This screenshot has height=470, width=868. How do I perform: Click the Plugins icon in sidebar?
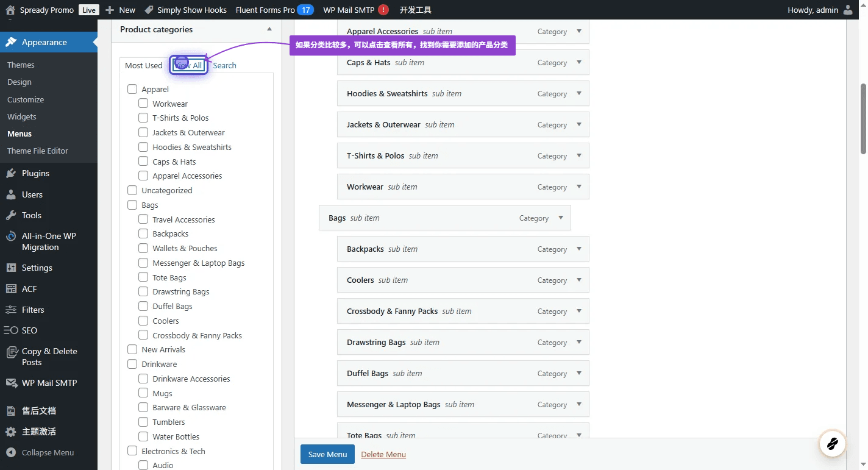tap(11, 173)
